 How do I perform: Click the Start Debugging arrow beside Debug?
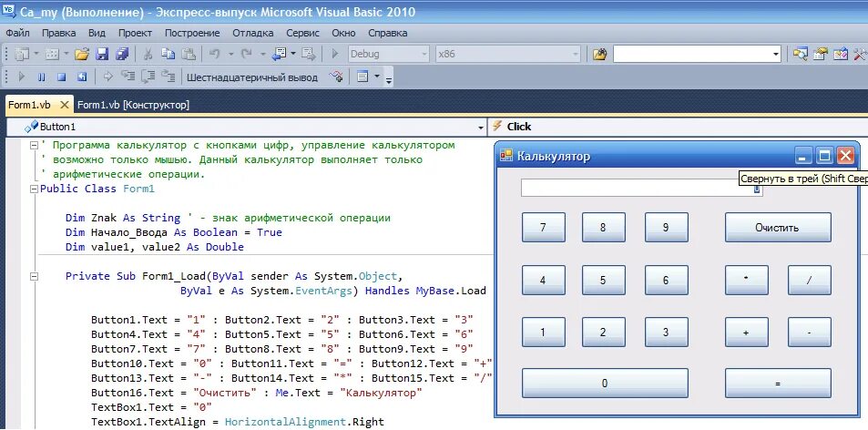pyautogui.click(x=335, y=55)
